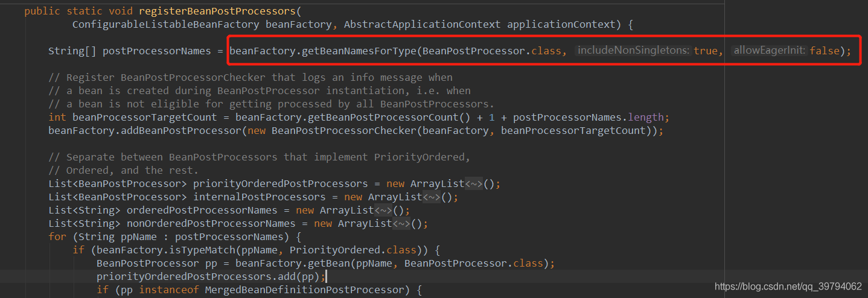Click the allowEagerInit parameter hint
The image size is (868, 298).
click(x=769, y=51)
